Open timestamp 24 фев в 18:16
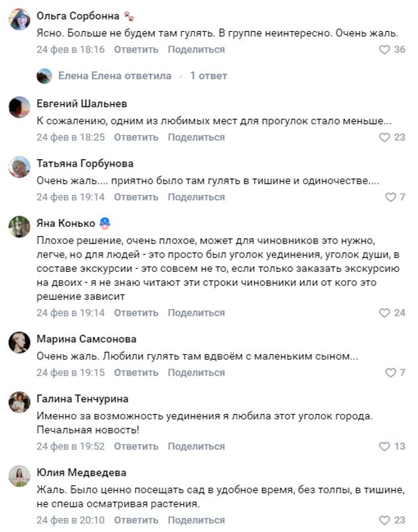Viewport: 418px width, 532px height. [x=70, y=50]
